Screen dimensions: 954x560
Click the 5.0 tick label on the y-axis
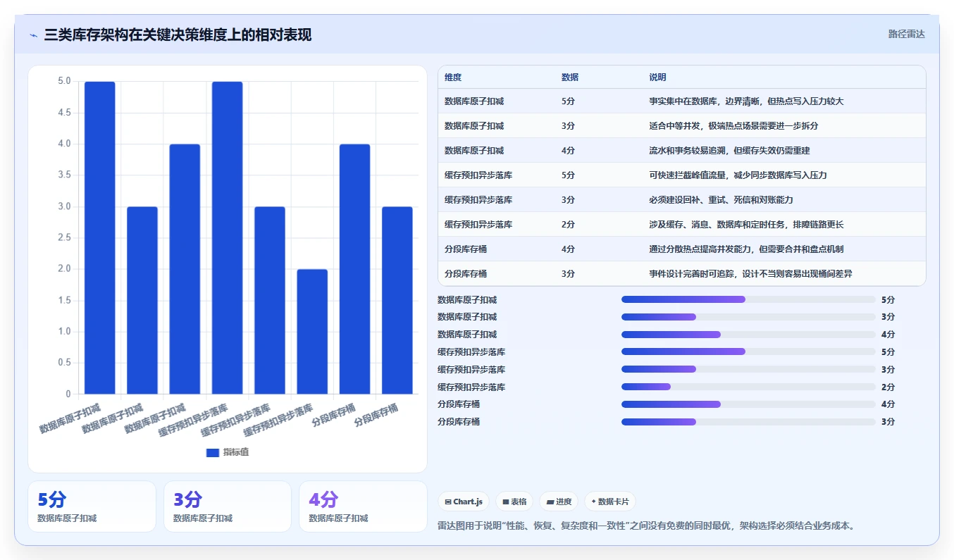coord(63,81)
